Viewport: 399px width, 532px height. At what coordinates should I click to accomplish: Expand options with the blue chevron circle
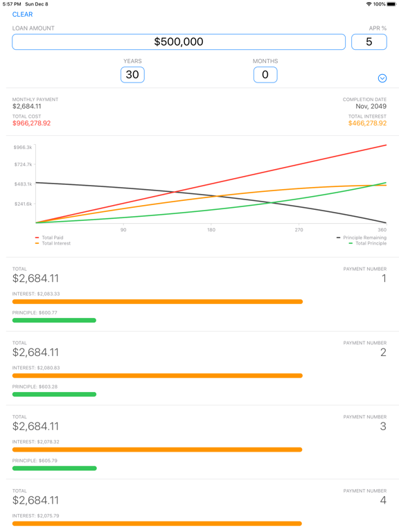coord(382,78)
